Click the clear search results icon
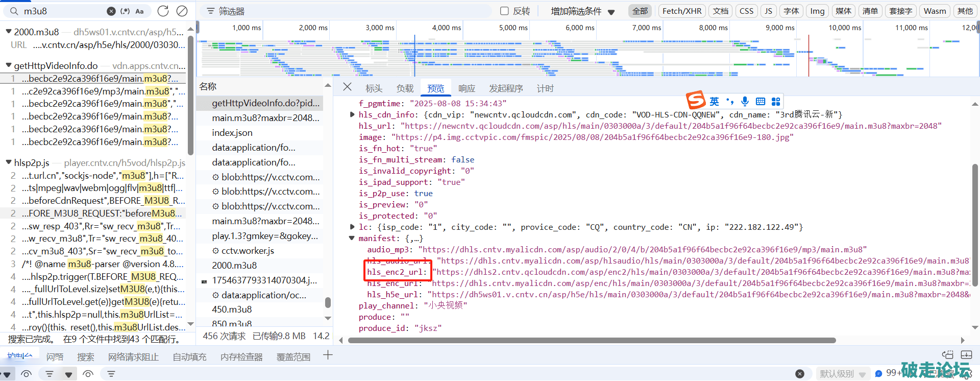Screen dimensions: 980x381 coord(182,11)
